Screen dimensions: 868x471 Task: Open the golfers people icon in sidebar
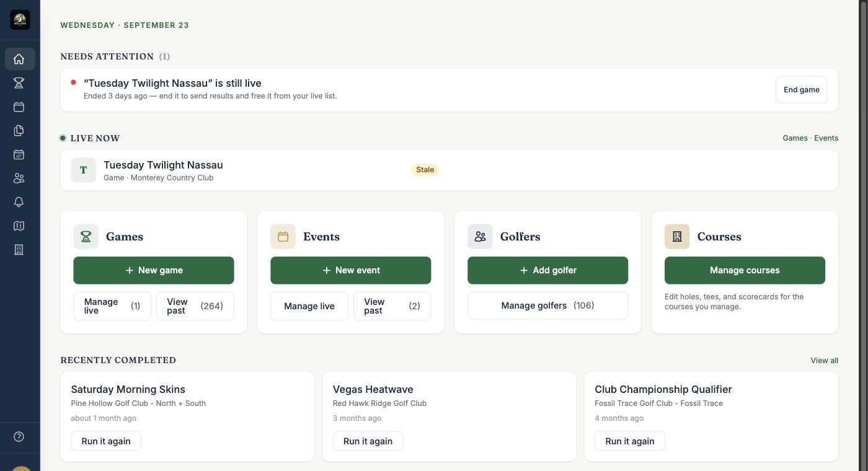click(19, 178)
